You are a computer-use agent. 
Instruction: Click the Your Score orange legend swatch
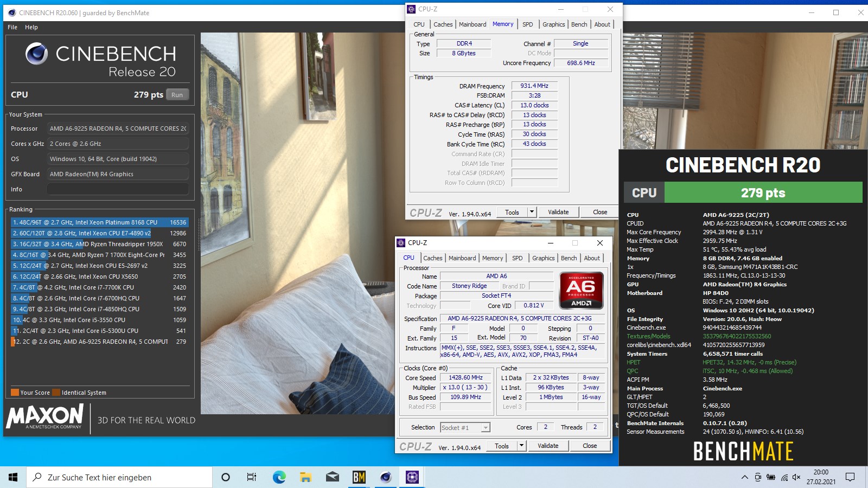(15, 393)
